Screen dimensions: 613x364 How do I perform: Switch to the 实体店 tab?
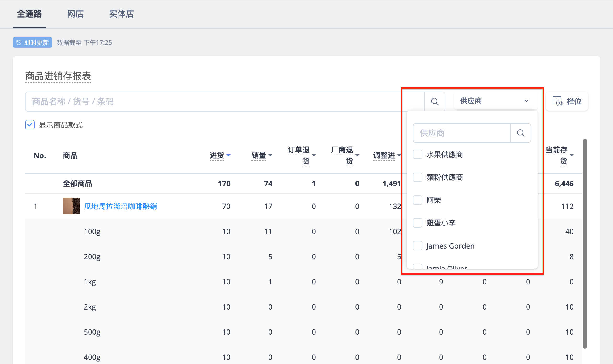122,14
